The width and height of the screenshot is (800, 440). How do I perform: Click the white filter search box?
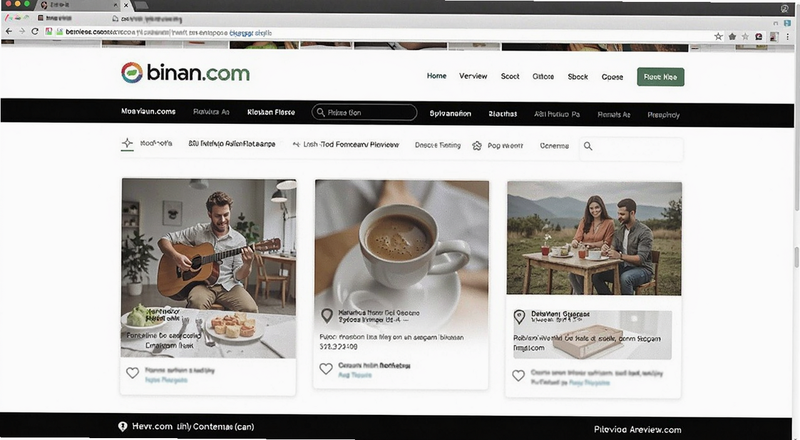tap(631, 148)
